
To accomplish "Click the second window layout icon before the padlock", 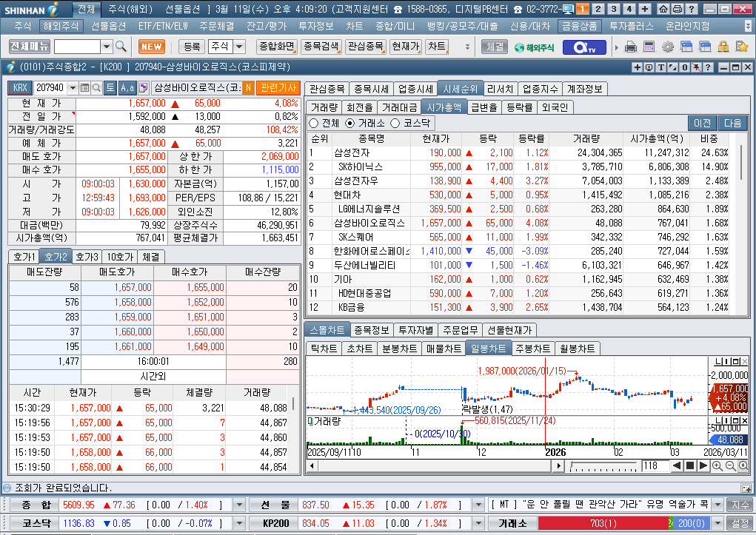I will click(705, 47).
